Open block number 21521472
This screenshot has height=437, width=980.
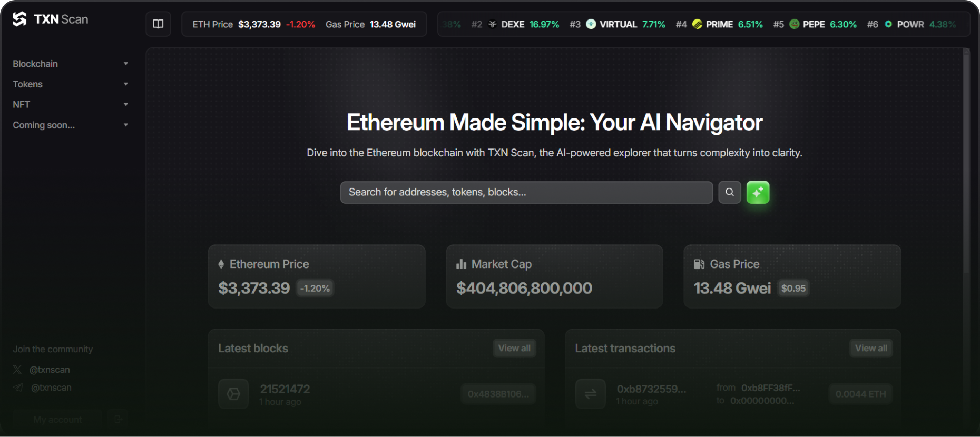pyautogui.click(x=285, y=389)
